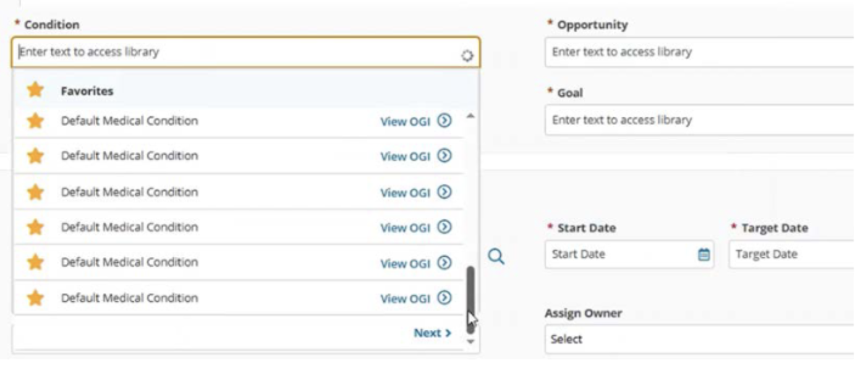This screenshot has width=868, height=370.
Task: Click the Opportunity library text field
Action: pos(699,52)
